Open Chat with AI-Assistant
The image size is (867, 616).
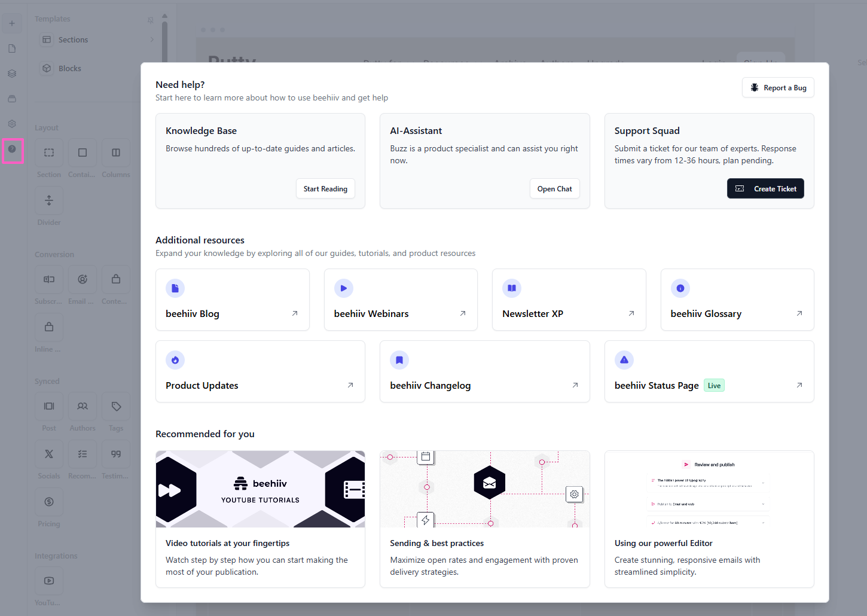pyautogui.click(x=554, y=189)
